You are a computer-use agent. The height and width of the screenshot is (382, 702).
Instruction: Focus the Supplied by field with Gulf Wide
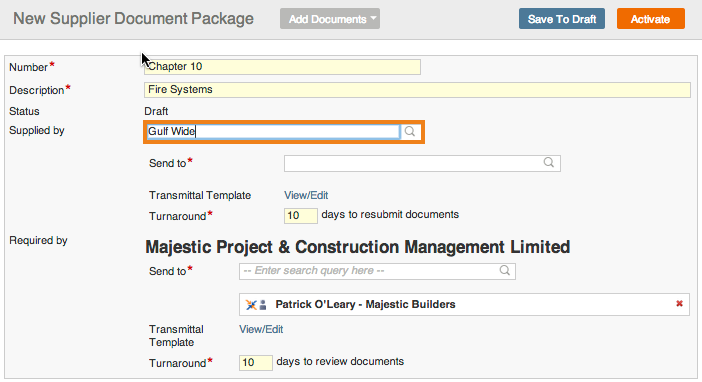click(x=274, y=131)
